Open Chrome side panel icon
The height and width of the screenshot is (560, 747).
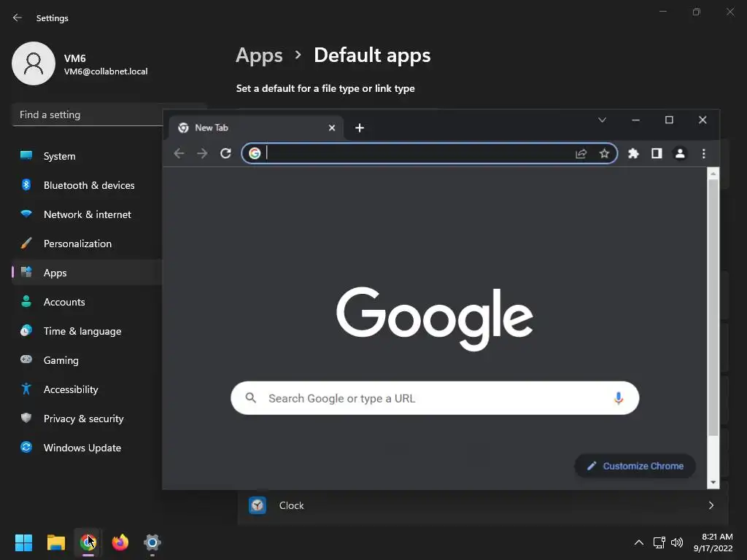[x=657, y=153]
